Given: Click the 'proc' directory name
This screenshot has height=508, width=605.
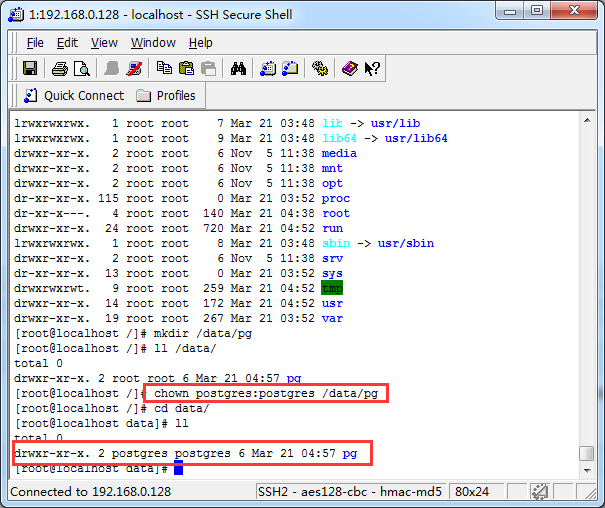Looking at the screenshot, I should [336, 198].
